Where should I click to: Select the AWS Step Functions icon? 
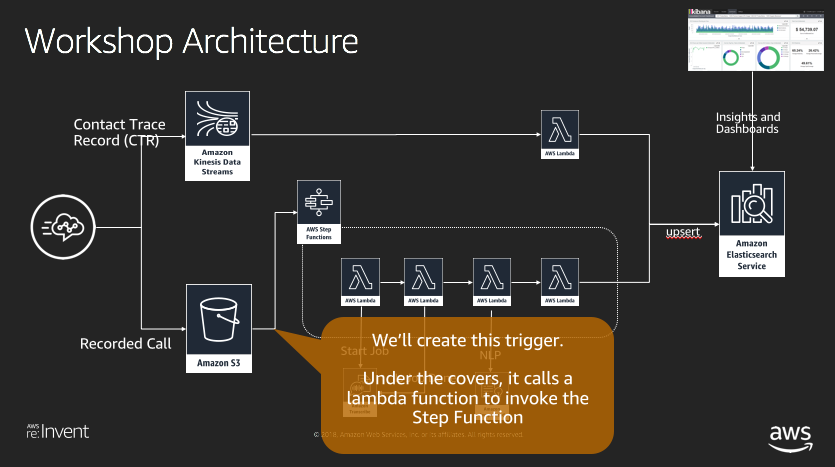click(x=319, y=212)
